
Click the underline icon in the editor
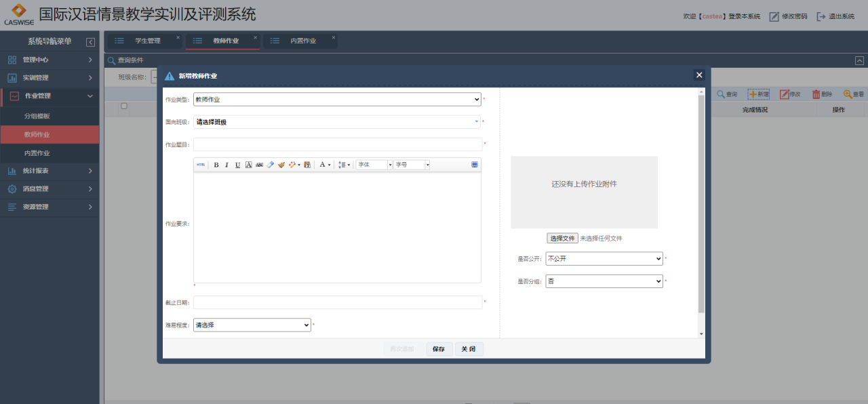[237, 165]
